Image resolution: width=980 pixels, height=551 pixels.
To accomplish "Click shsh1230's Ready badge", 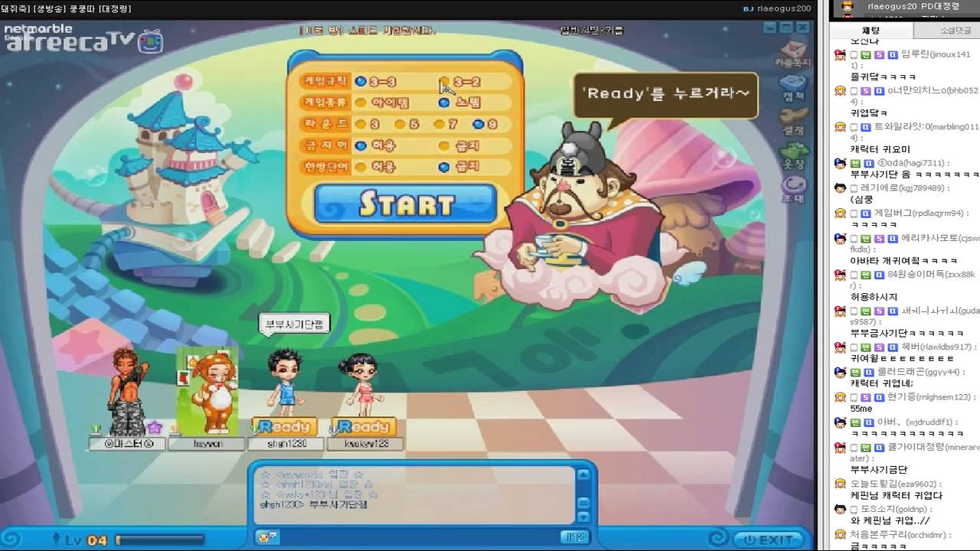I will click(x=283, y=426).
